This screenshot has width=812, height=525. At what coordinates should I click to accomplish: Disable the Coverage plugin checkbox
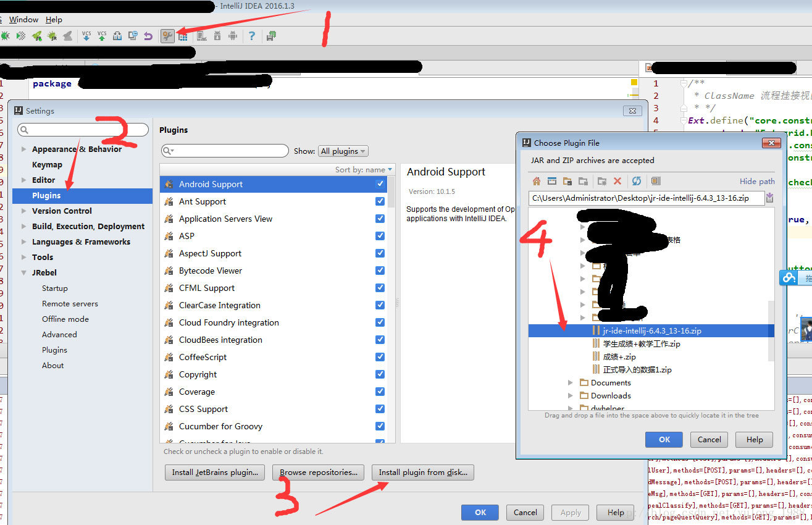(x=380, y=392)
